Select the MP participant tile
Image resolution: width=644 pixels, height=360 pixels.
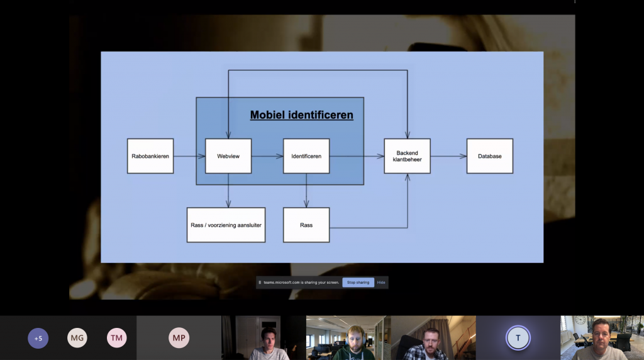coord(179,338)
